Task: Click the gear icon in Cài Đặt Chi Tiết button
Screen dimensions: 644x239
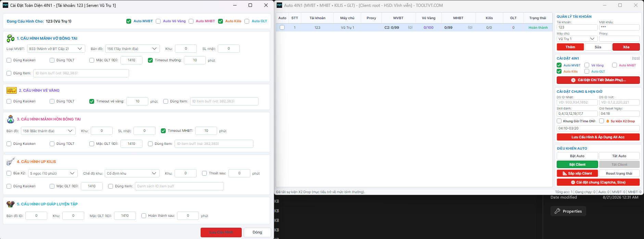Action: (573, 80)
